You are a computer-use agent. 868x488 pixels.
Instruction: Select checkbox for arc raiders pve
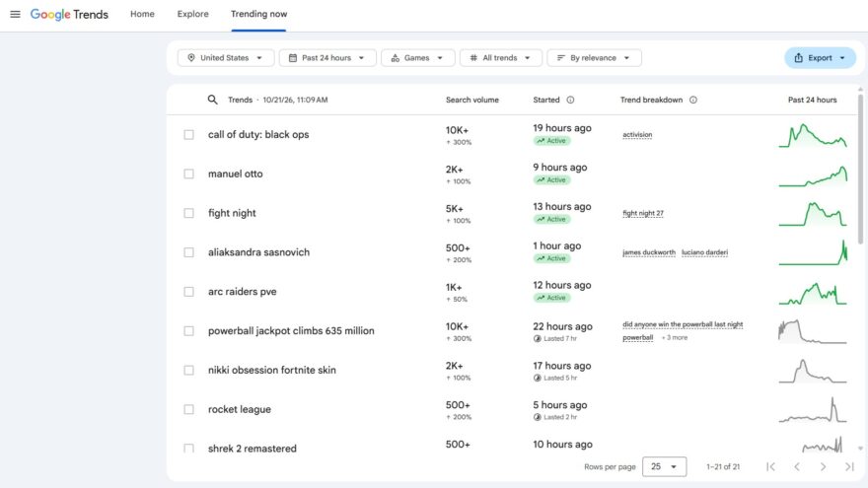pos(188,292)
